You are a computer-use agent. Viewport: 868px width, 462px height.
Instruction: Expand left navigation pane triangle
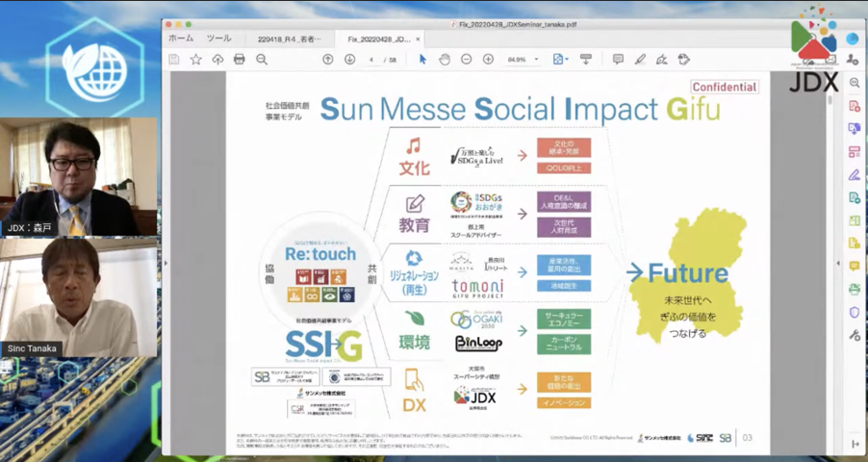click(165, 263)
